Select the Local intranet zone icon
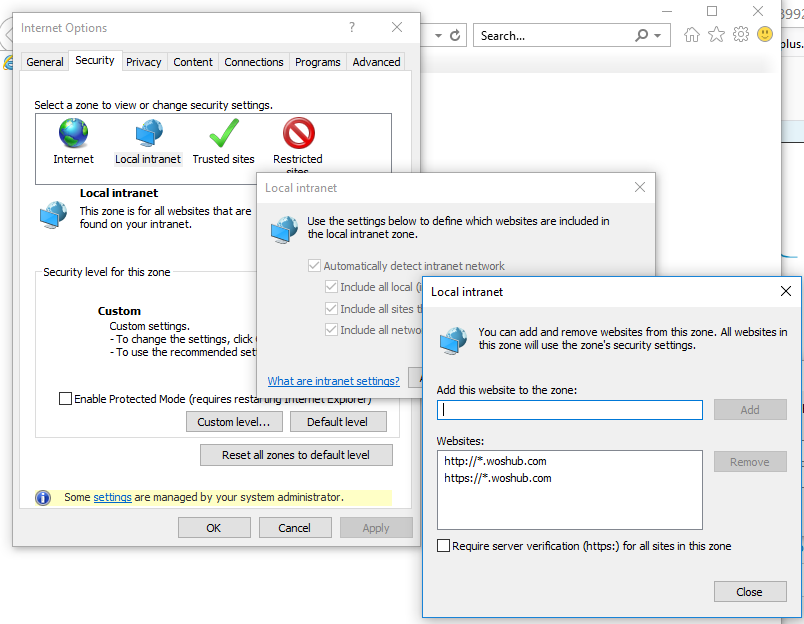This screenshot has height=624, width=804. pos(147,132)
